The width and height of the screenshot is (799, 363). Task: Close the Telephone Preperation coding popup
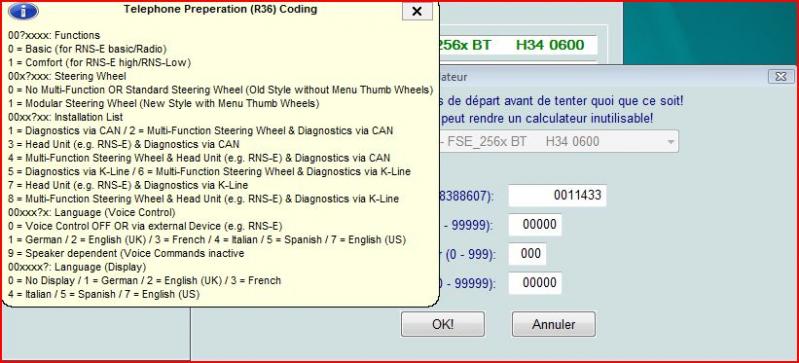click(x=417, y=11)
